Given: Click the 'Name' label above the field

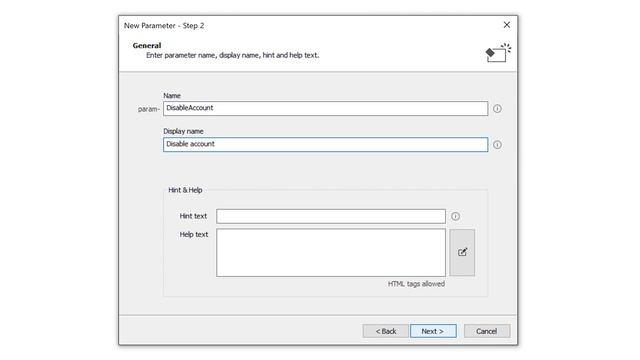Looking at the screenshot, I should point(172,96).
